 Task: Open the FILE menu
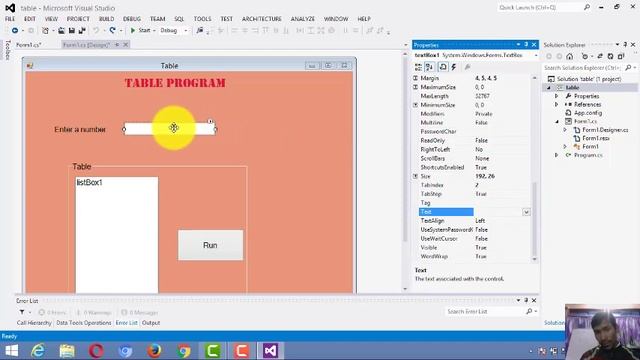[x=10, y=19]
